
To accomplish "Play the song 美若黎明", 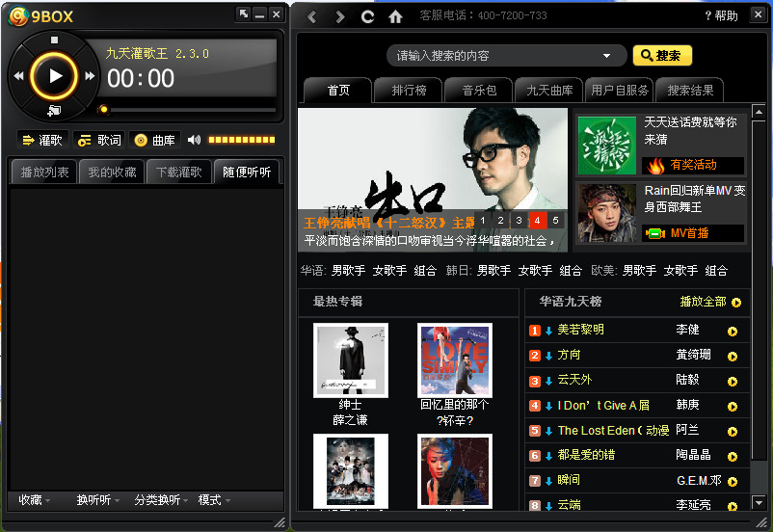I will tap(733, 332).
